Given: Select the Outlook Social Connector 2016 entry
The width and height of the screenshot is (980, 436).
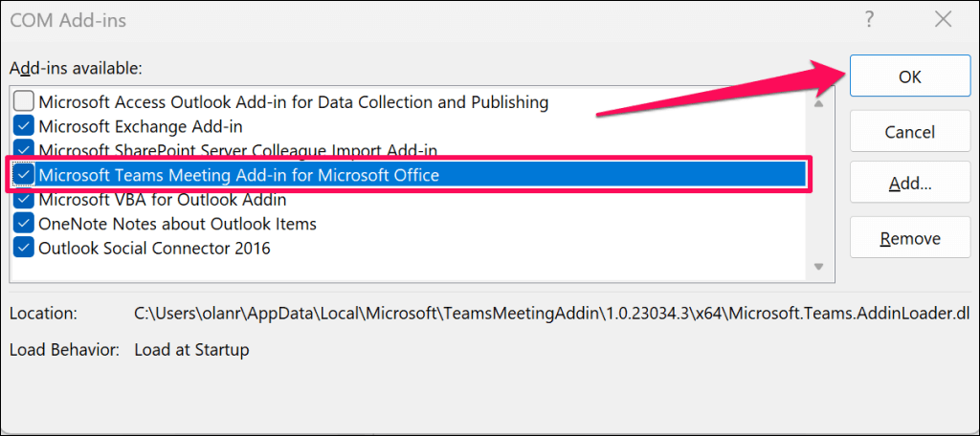Looking at the screenshot, I should pyautogui.click(x=154, y=248).
